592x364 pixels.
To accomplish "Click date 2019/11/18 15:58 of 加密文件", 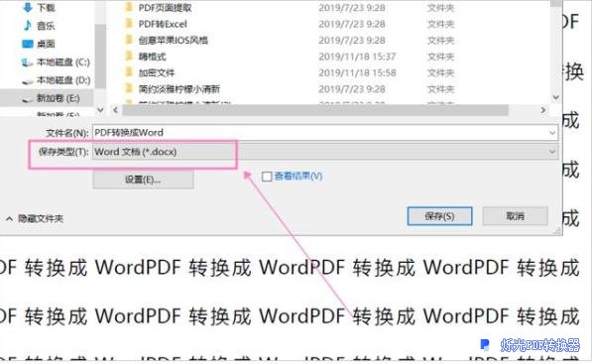I will 357,72.
